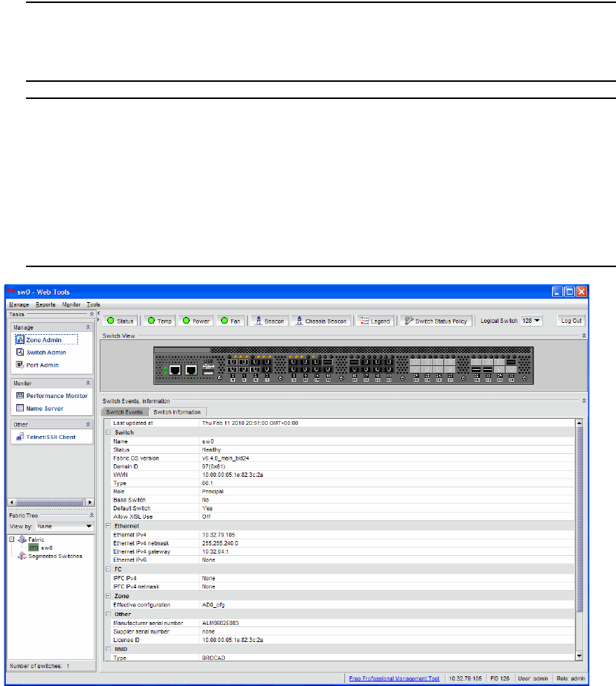Select Fabric OS version v6.4.0_main_bld24
The image size is (616, 686).
225,458
